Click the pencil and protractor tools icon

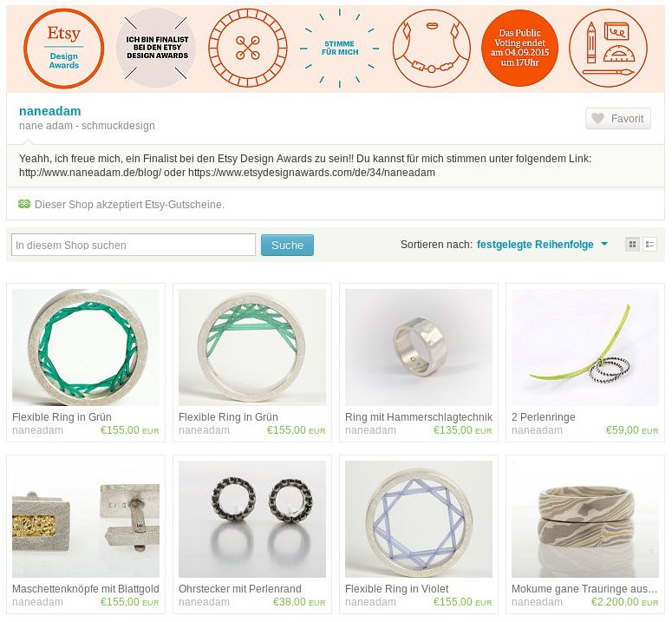click(x=608, y=48)
